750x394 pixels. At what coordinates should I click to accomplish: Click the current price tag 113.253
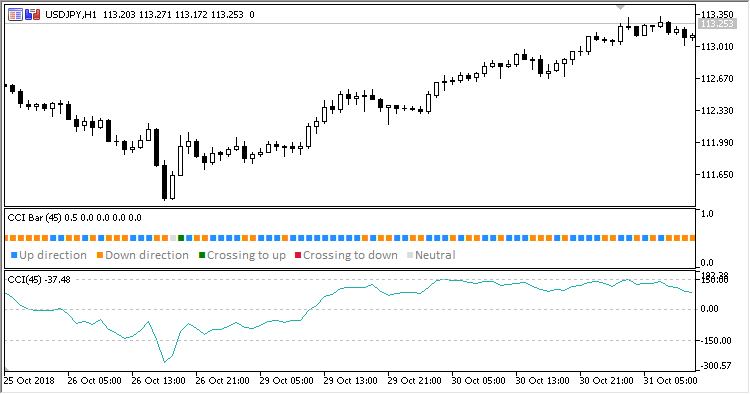tap(716, 24)
